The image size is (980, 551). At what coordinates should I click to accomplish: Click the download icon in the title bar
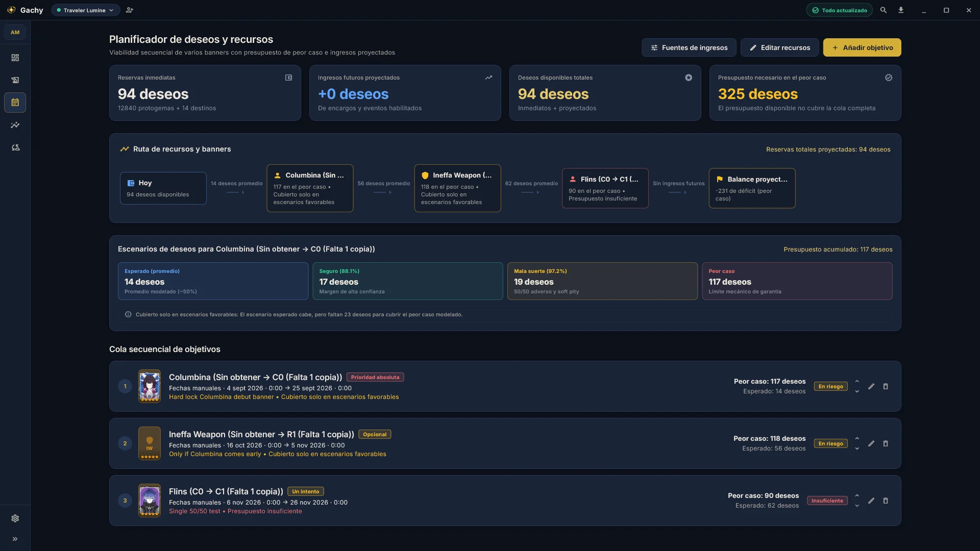tap(901, 10)
